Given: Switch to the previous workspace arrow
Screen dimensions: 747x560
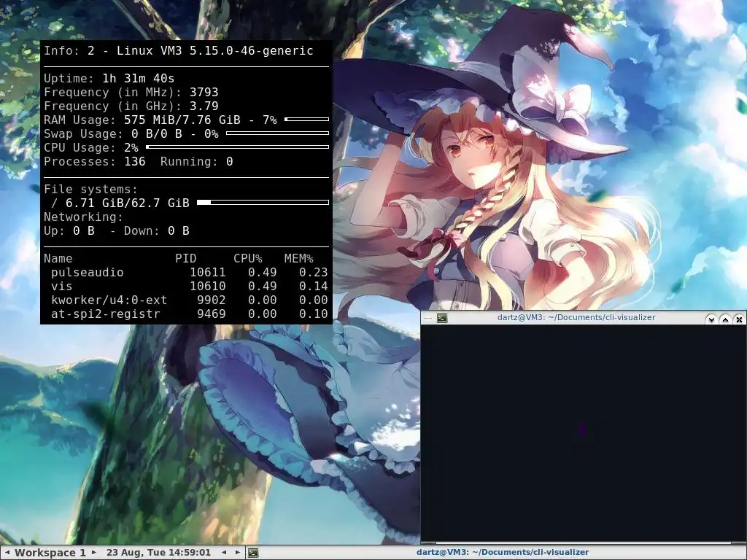Looking at the screenshot, I should (7, 553).
